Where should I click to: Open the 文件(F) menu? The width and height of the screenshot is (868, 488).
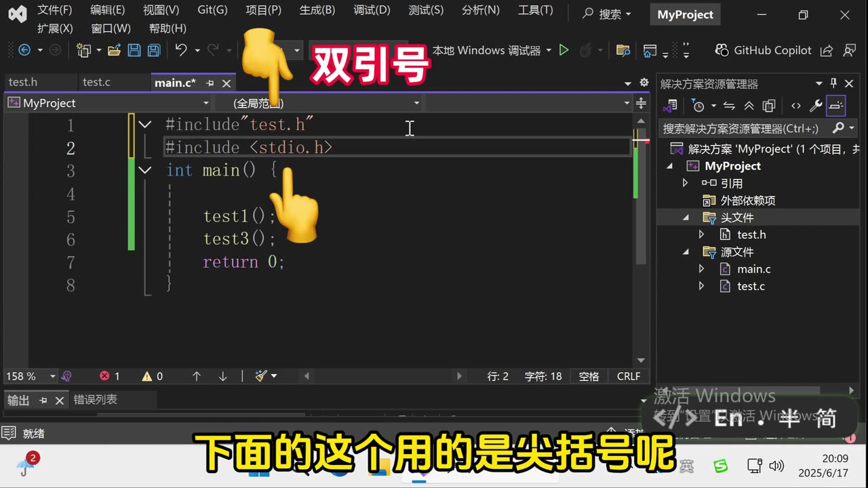point(55,10)
